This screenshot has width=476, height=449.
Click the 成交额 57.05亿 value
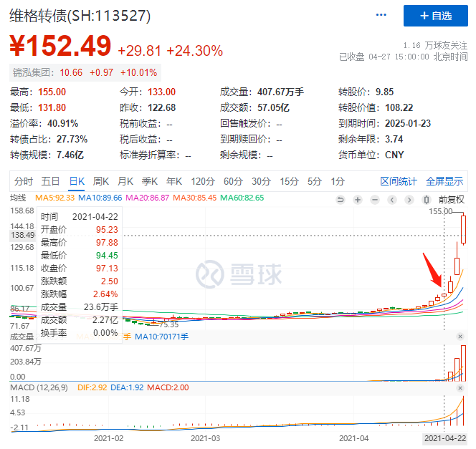pyautogui.click(x=273, y=107)
